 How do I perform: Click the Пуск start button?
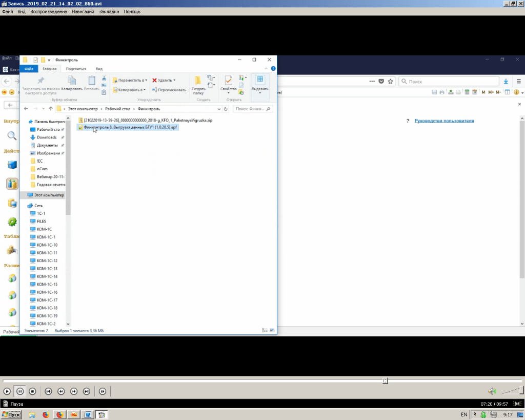(11, 414)
